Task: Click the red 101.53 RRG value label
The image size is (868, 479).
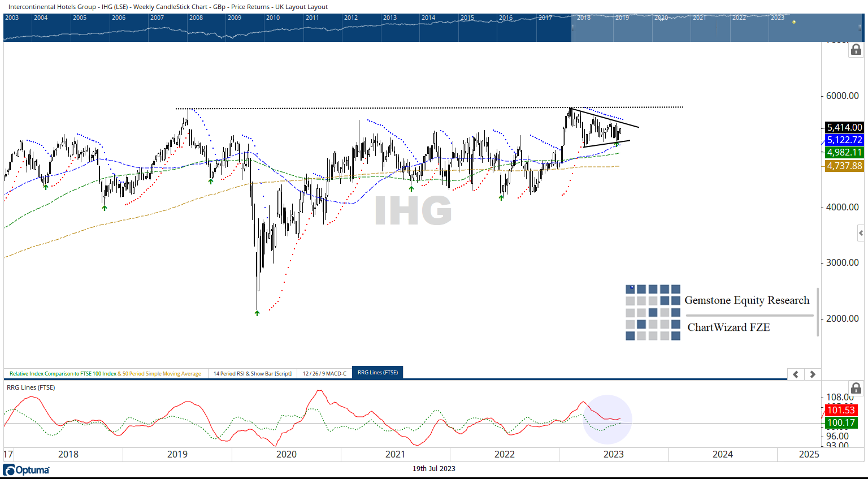Action: 841,410
